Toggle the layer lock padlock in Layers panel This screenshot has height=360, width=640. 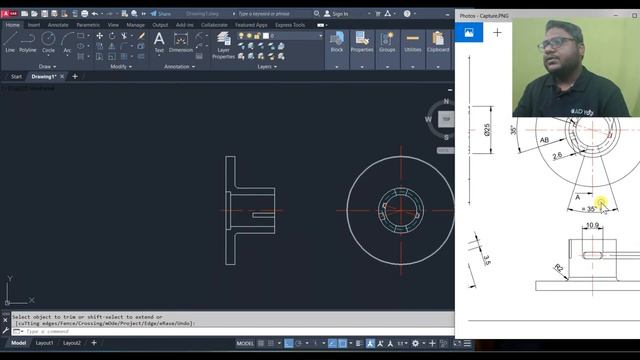click(257, 36)
